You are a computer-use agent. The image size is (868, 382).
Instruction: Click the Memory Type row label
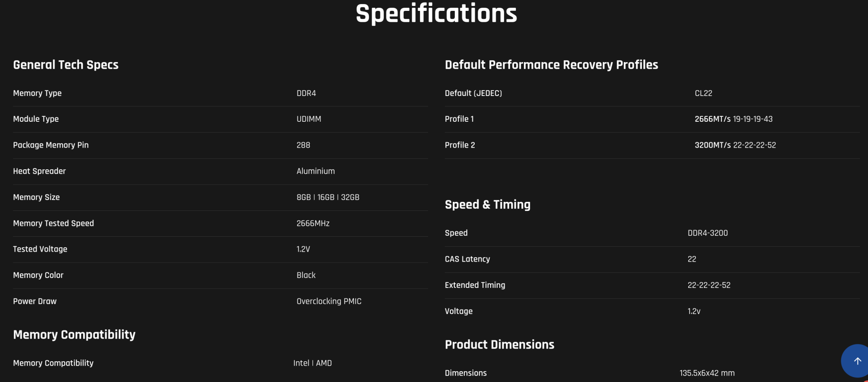(37, 93)
